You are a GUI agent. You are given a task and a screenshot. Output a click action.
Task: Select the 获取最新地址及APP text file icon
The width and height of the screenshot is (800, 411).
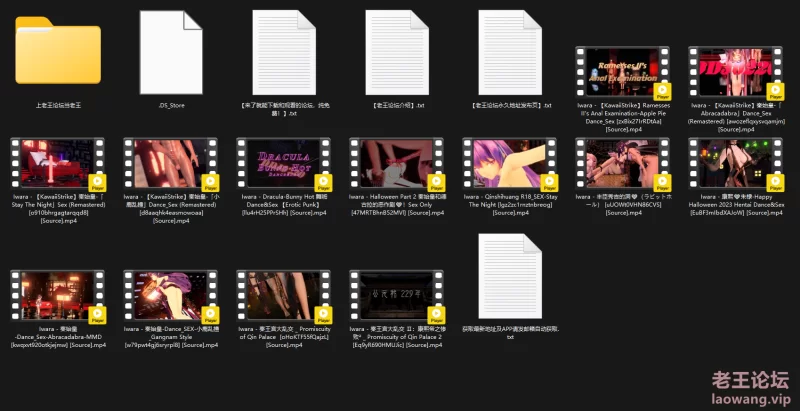tap(510, 276)
